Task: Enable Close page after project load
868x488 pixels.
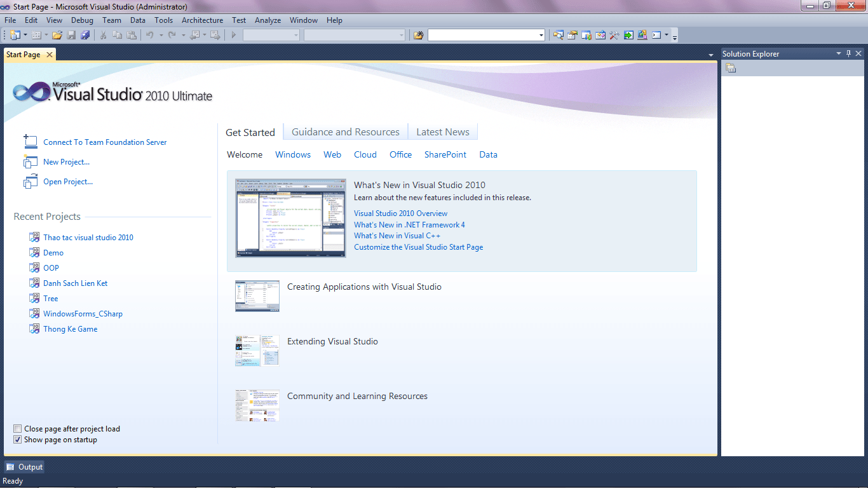Action: [x=18, y=428]
